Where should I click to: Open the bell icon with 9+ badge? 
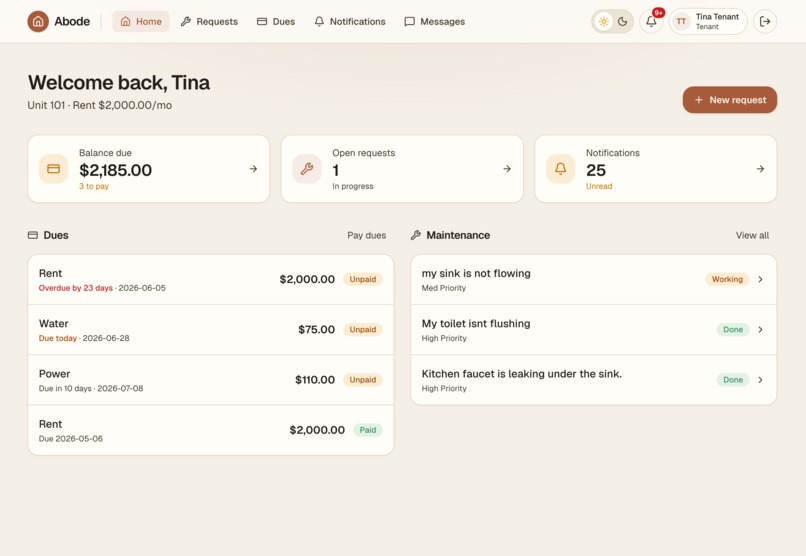click(651, 22)
